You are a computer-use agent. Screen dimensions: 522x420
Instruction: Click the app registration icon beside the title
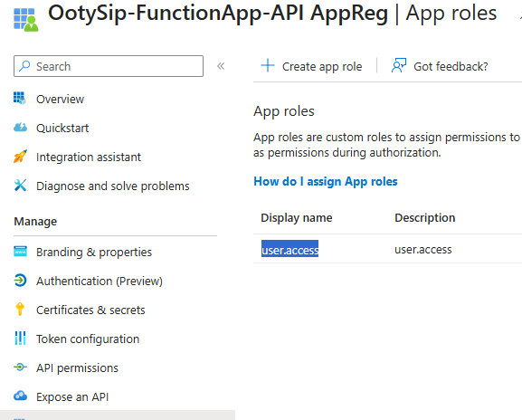26,20
